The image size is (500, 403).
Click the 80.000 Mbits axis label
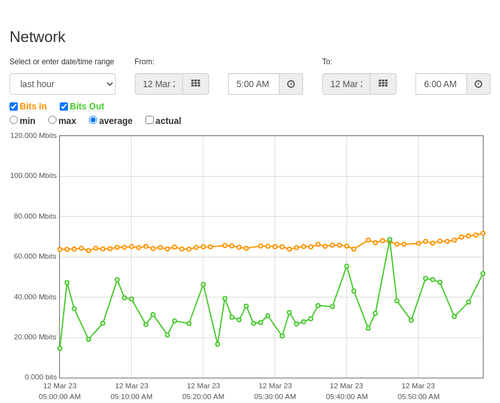[35, 216]
